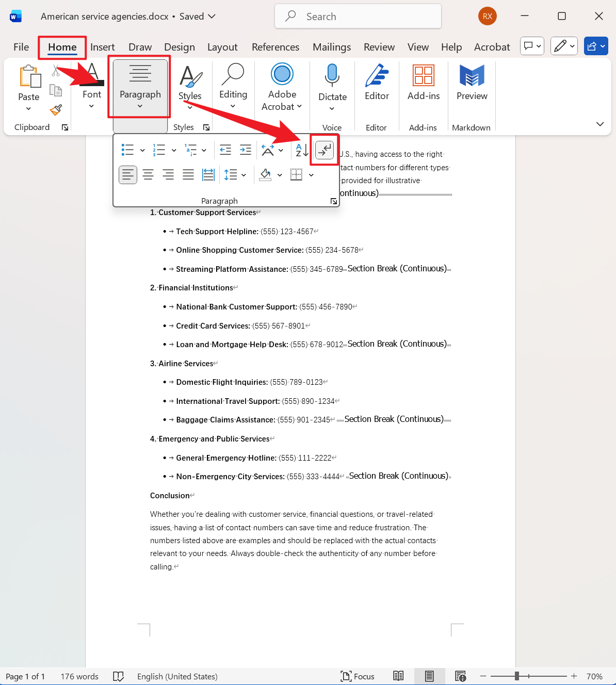The height and width of the screenshot is (685, 616).
Task: Activate Focus mode
Action: tap(358, 676)
